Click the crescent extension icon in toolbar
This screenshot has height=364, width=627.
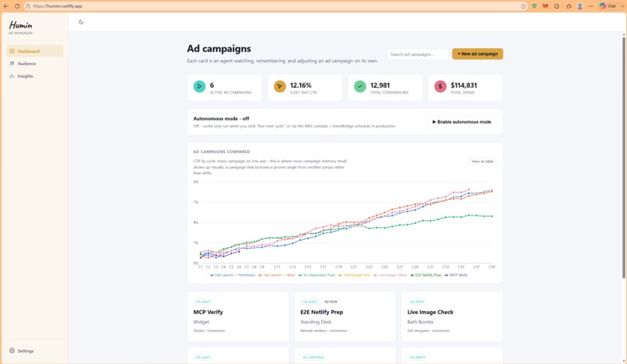point(557,6)
